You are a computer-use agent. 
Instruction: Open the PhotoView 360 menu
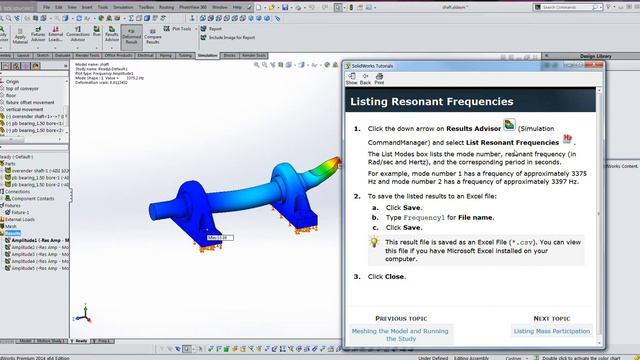pos(193,7)
